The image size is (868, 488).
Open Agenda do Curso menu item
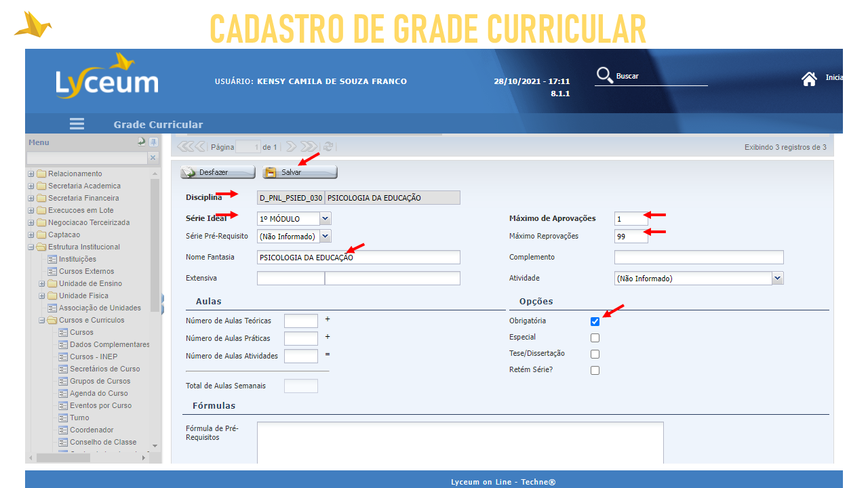click(x=99, y=394)
